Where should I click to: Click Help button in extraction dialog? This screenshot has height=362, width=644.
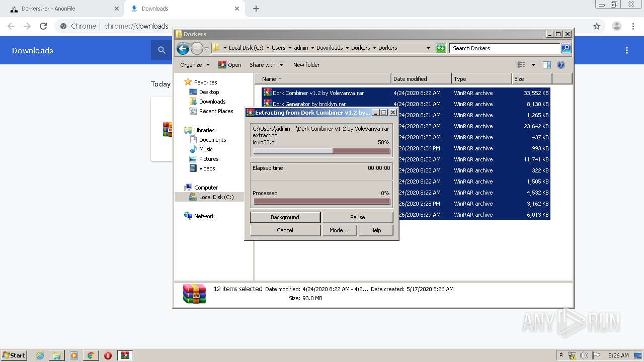375,230
